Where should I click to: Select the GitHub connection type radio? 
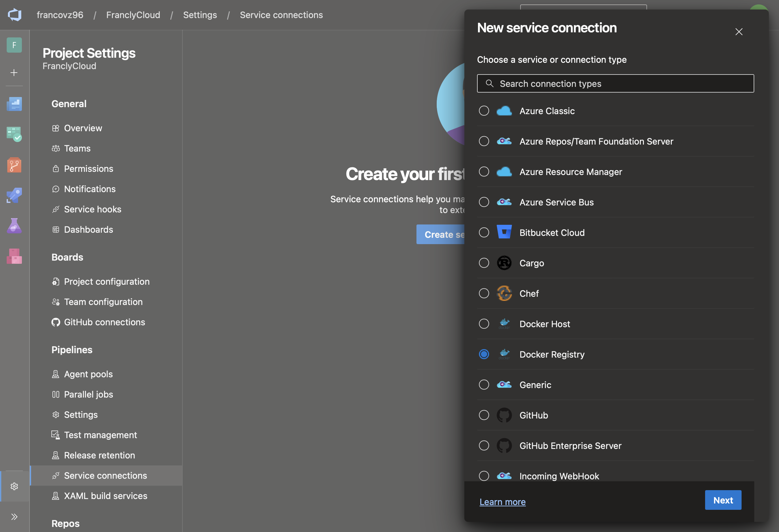click(x=484, y=415)
